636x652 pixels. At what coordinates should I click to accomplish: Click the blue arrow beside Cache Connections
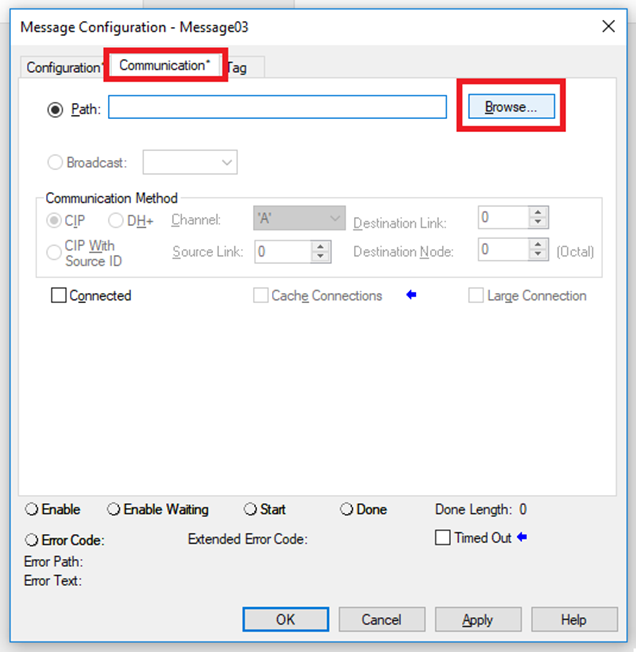410,296
